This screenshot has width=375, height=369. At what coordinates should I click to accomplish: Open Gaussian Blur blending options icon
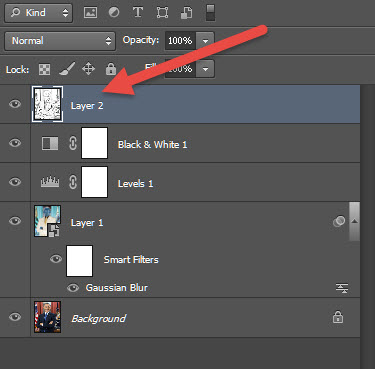[342, 288]
